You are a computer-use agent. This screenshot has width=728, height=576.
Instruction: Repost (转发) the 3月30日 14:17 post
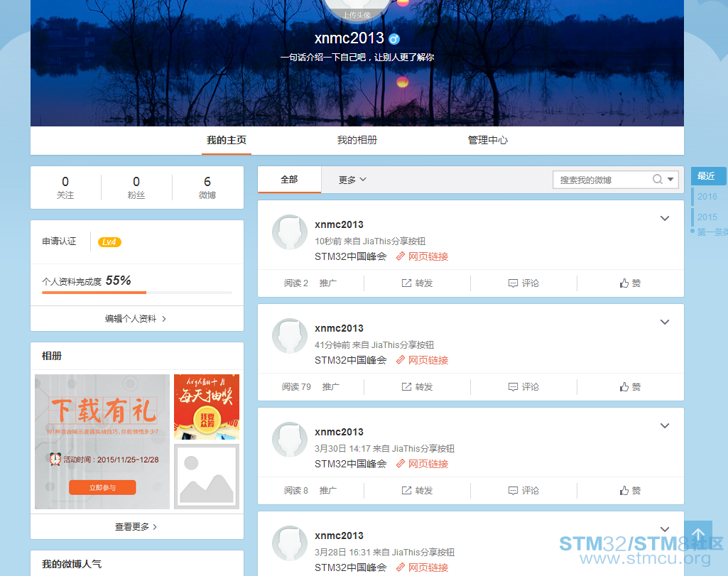418,491
